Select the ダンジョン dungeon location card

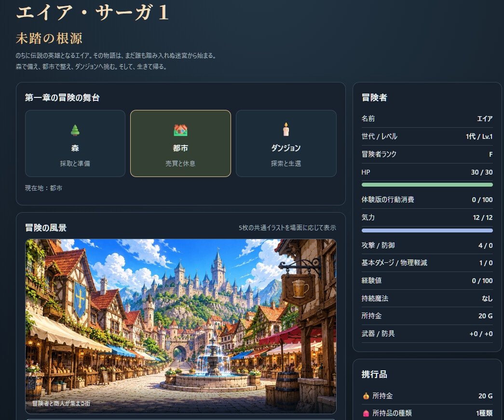286,143
